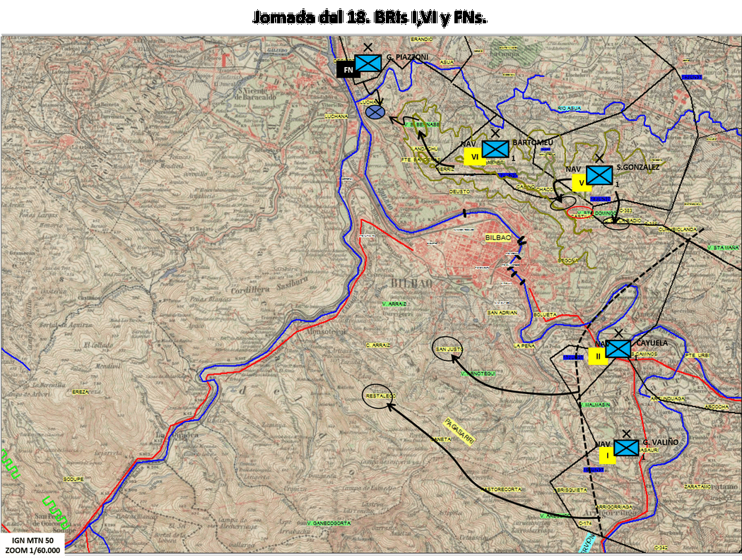Select the yellow V brigade tag
Image resolution: width=742 pixels, height=560 pixels.
582,183
